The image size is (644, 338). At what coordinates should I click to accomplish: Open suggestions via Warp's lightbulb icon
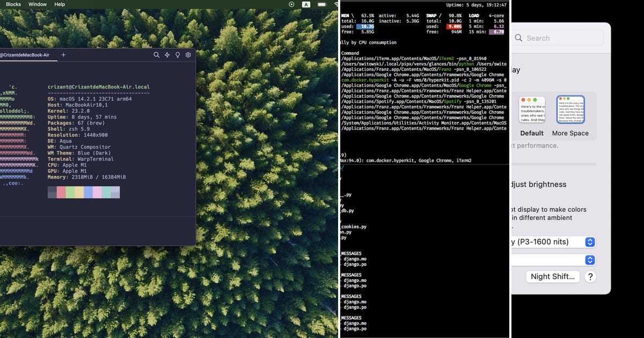(x=179, y=55)
